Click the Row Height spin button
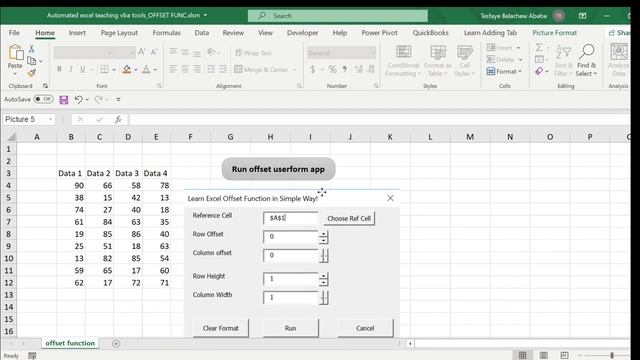Screen dimensions: 640x360 pos(323,279)
